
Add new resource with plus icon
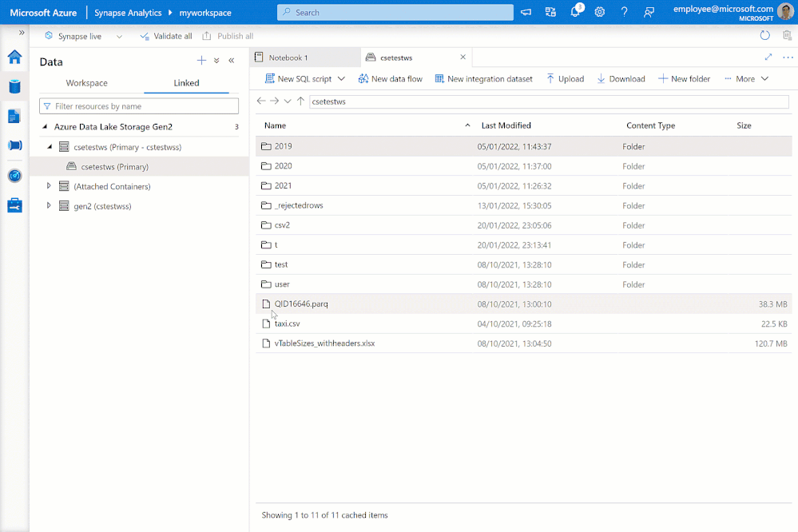201,61
